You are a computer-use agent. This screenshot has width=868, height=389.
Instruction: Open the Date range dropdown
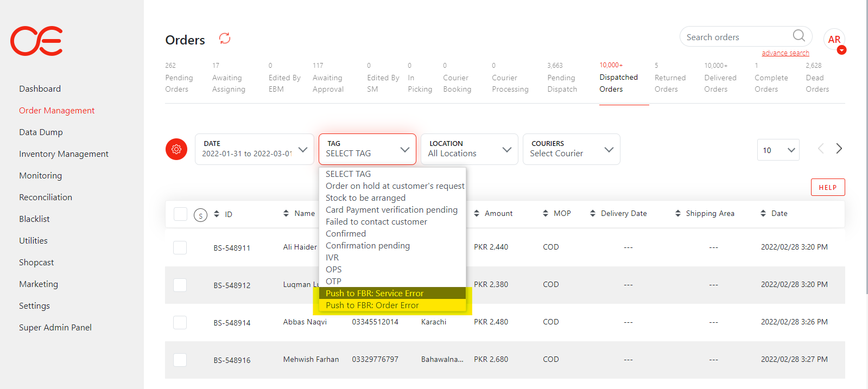point(254,149)
